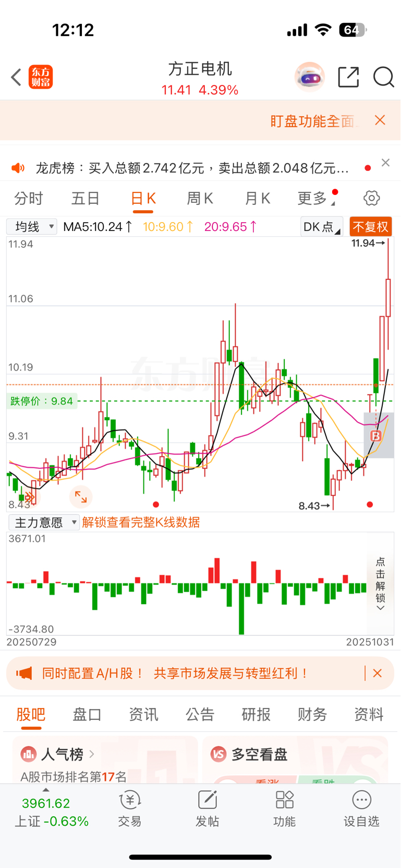
Task: Tap the A股市场排名第17名 text
Action: 74,777
